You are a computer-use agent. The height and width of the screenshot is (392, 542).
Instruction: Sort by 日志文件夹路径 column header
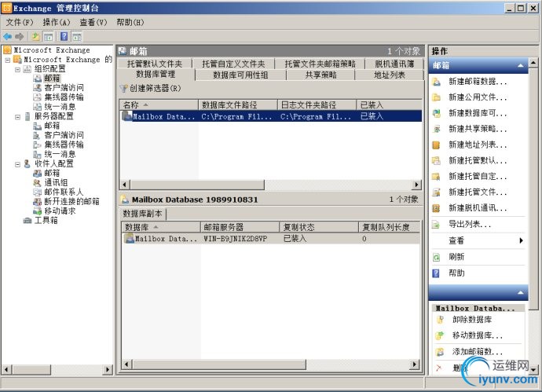point(317,104)
